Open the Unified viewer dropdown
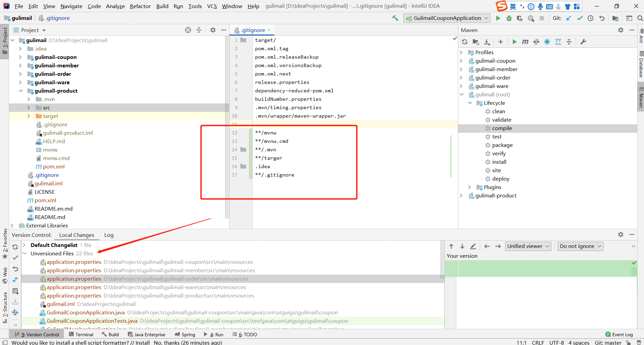The image size is (644, 345). pos(528,246)
